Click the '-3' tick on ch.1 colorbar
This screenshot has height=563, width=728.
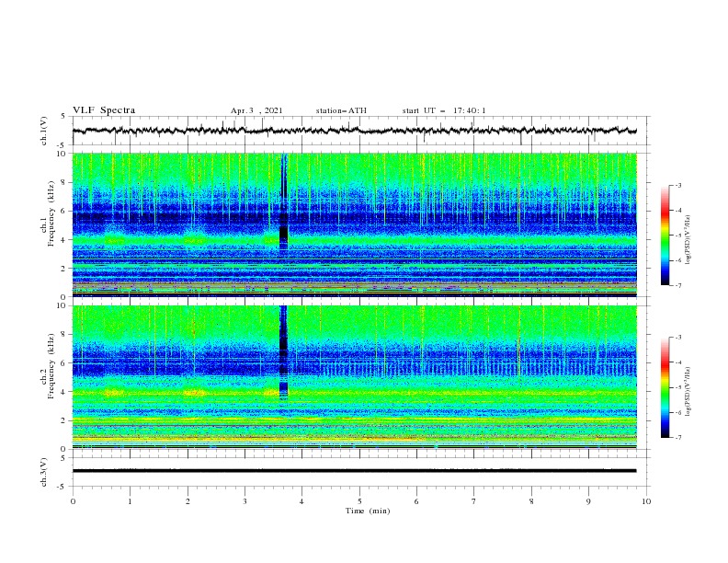click(677, 185)
